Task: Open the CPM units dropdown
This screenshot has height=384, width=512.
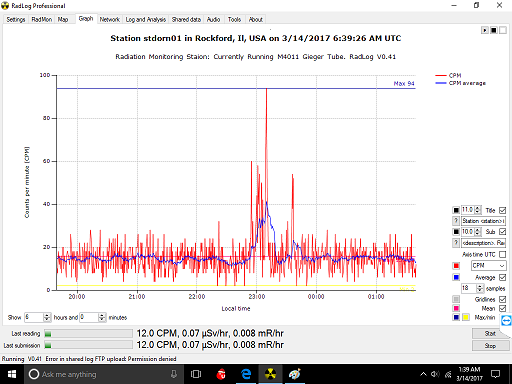Action: [x=489, y=266]
